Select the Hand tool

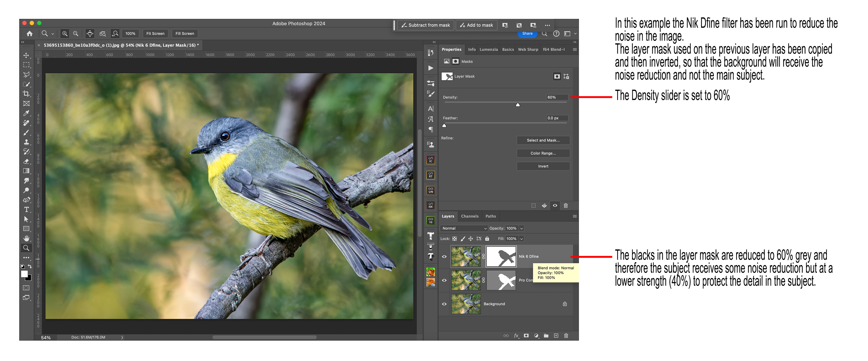tap(26, 238)
